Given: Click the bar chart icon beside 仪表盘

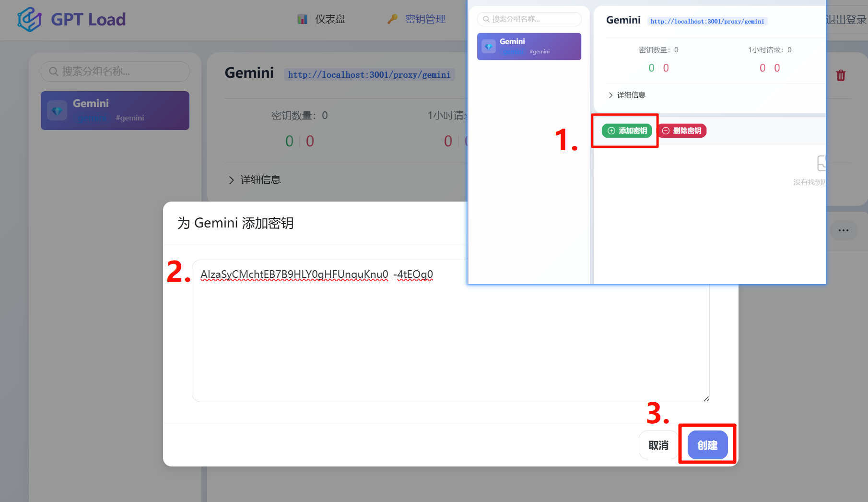Looking at the screenshot, I should tap(302, 19).
